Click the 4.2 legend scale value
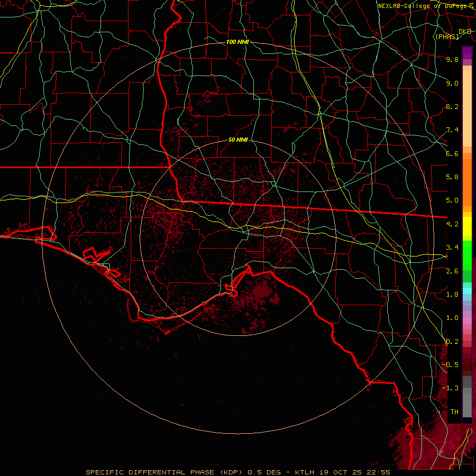 pyautogui.click(x=452, y=224)
